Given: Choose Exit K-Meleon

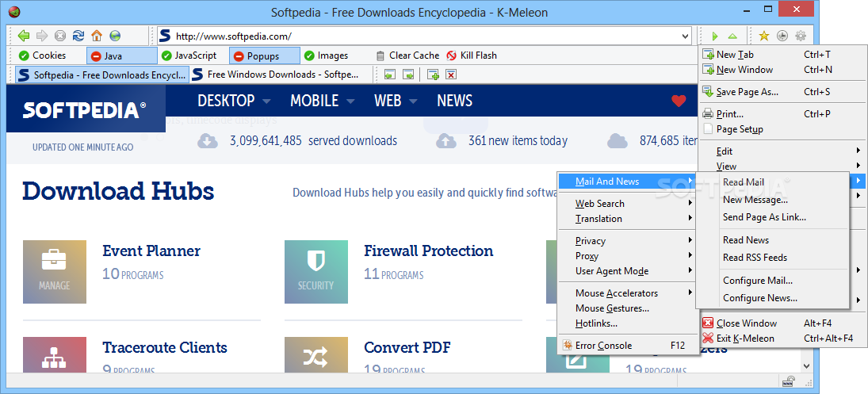Looking at the screenshot, I should click(782, 338).
